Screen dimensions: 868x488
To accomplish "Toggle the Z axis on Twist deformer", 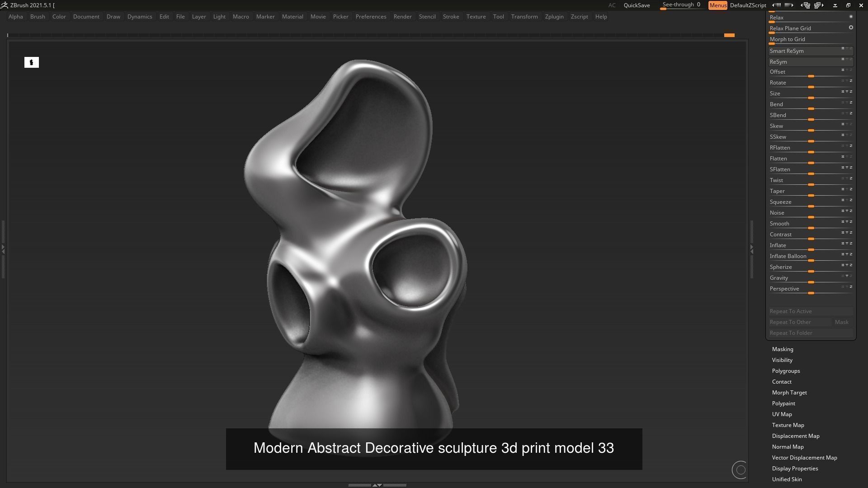I will [851, 178].
